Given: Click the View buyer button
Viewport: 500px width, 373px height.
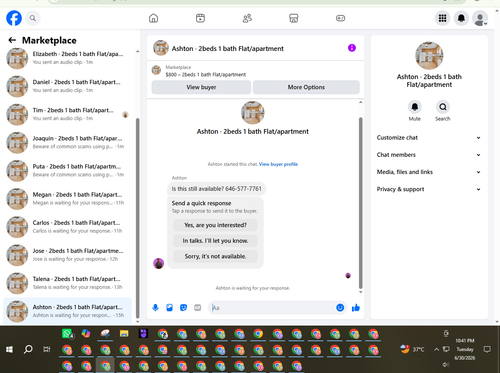Looking at the screenshot, I should (201, 87).
